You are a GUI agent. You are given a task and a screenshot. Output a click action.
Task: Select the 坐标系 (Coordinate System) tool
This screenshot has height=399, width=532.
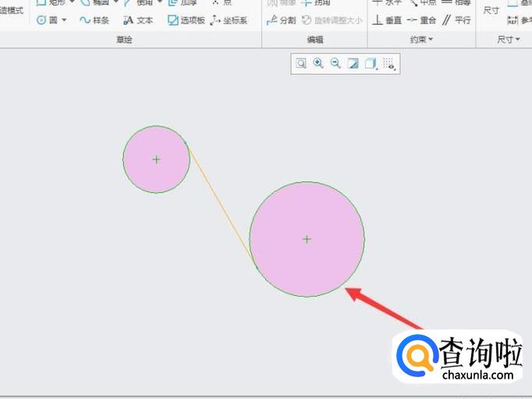(229, 20)
